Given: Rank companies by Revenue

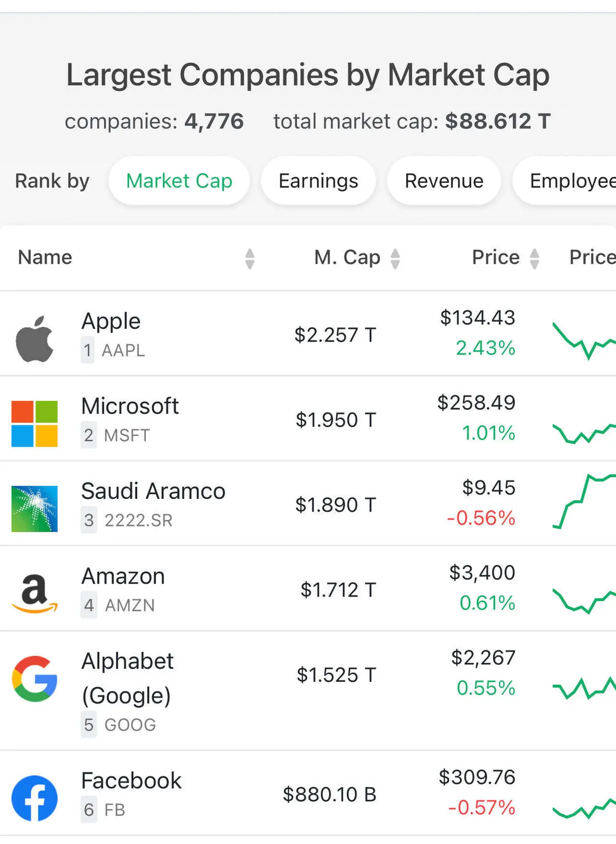Looking at the screenshot, I should (x=444, y=181).
